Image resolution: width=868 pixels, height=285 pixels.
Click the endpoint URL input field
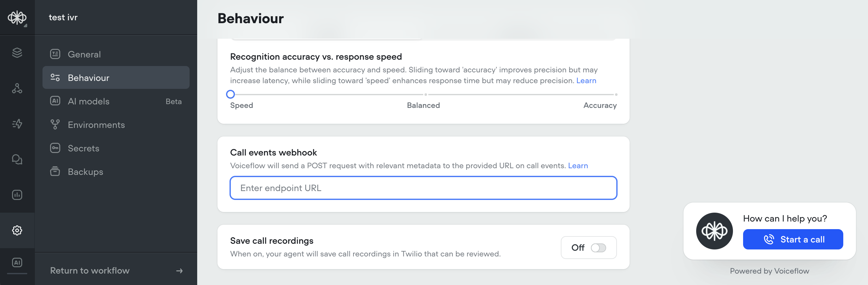point(423,188)
